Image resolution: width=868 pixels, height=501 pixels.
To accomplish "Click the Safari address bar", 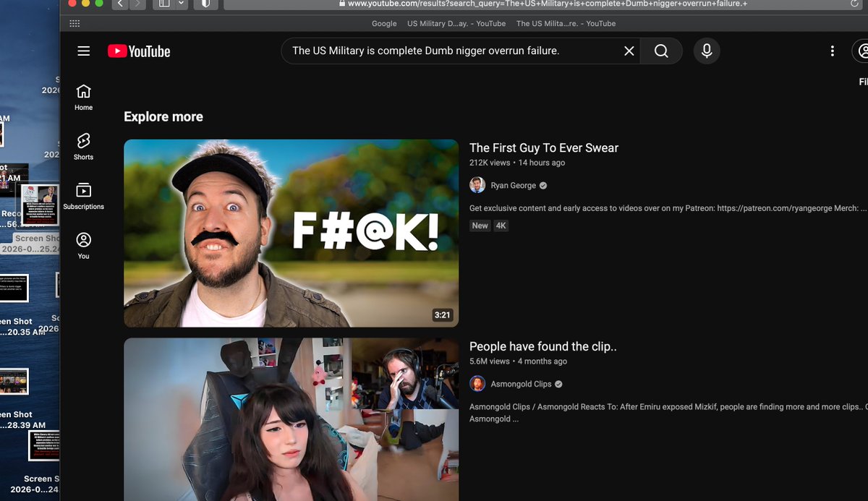I will 542,4.
